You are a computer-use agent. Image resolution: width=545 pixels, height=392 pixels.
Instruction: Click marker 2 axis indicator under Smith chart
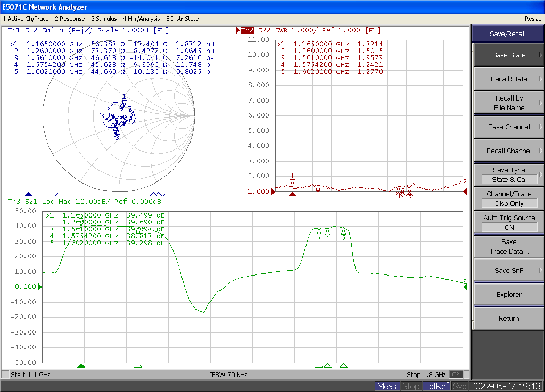(x=59, y=194)
